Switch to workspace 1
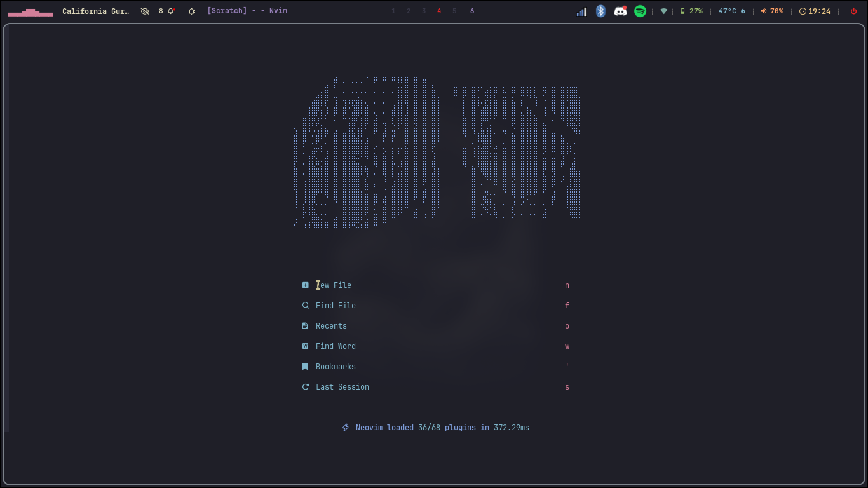This screenshot has height=488, width=868. (x=393, y=11)
